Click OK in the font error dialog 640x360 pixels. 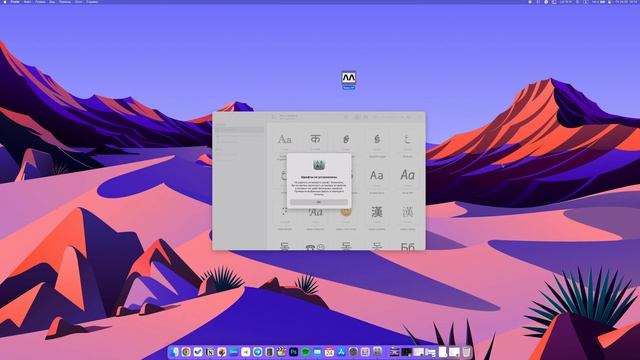(319, 202)
